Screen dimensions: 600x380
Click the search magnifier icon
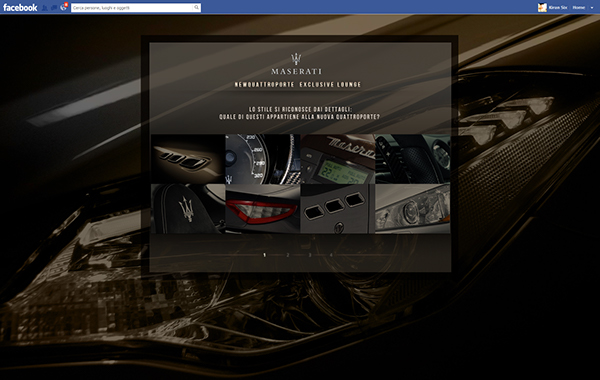[x=196, y=7]
